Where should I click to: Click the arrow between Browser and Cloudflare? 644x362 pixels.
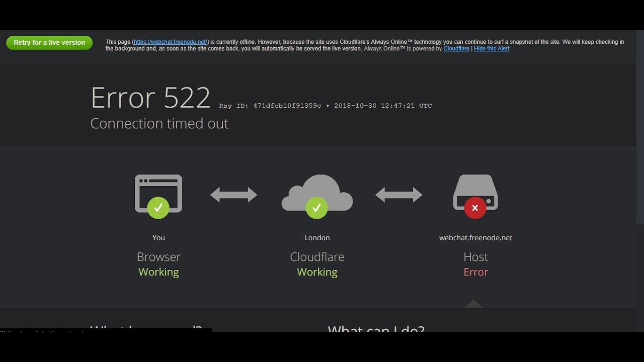pos(233,195)
